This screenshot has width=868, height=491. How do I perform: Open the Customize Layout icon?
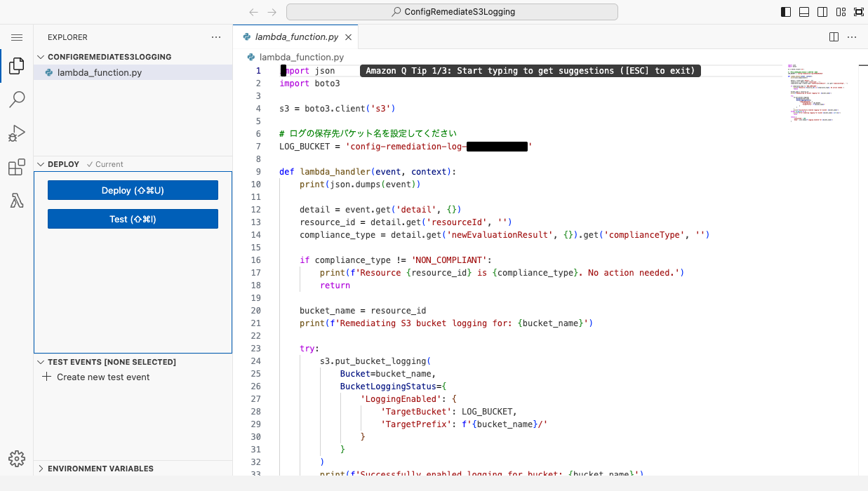coord(841,12)
